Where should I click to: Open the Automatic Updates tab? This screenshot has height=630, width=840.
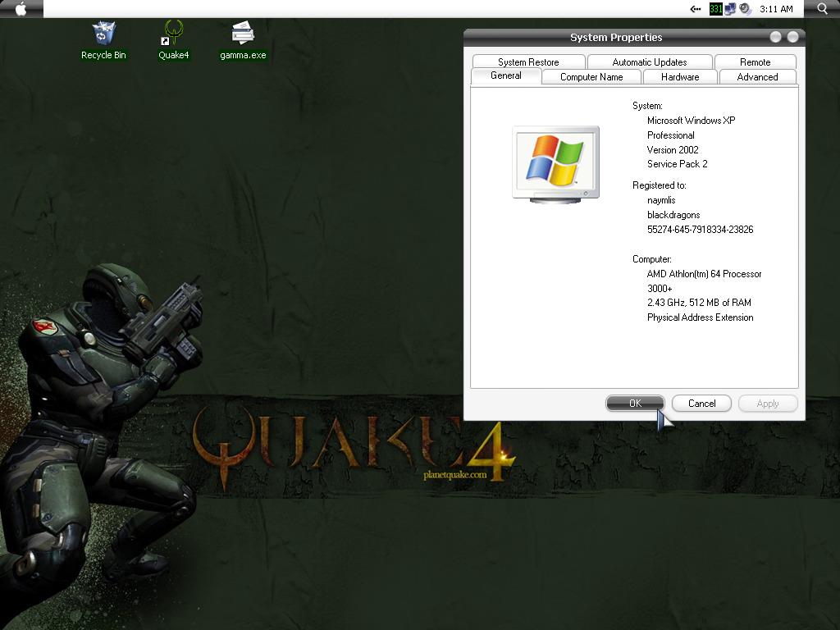[x=649, y=62]
